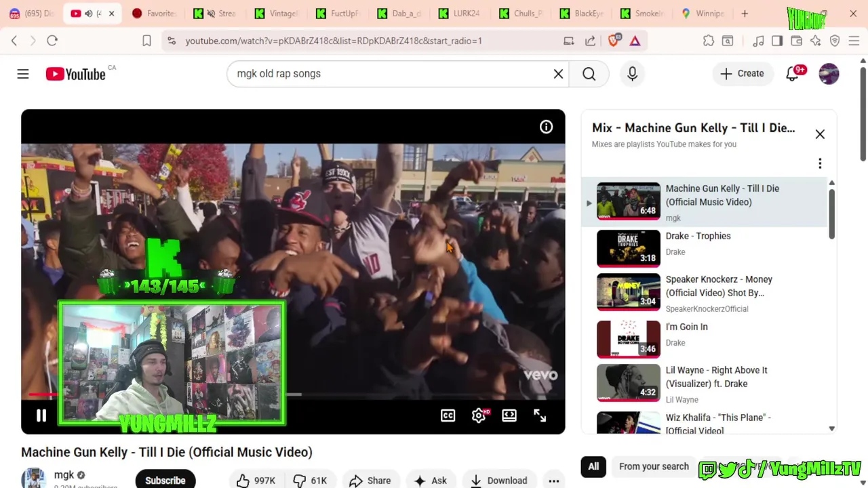This screenshot has height=488, width=868.
Task: Open the account avatar menu
Action: tap(829, 74)
